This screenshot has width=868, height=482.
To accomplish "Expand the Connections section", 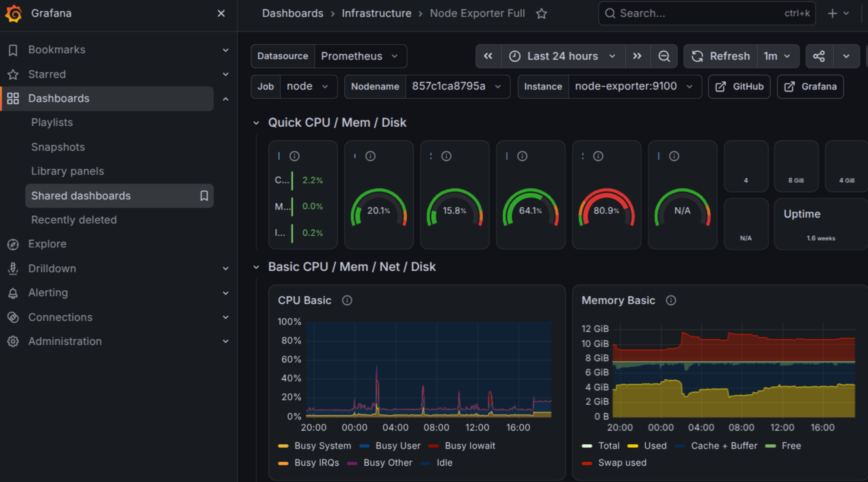I will click(x=226, y=317).
